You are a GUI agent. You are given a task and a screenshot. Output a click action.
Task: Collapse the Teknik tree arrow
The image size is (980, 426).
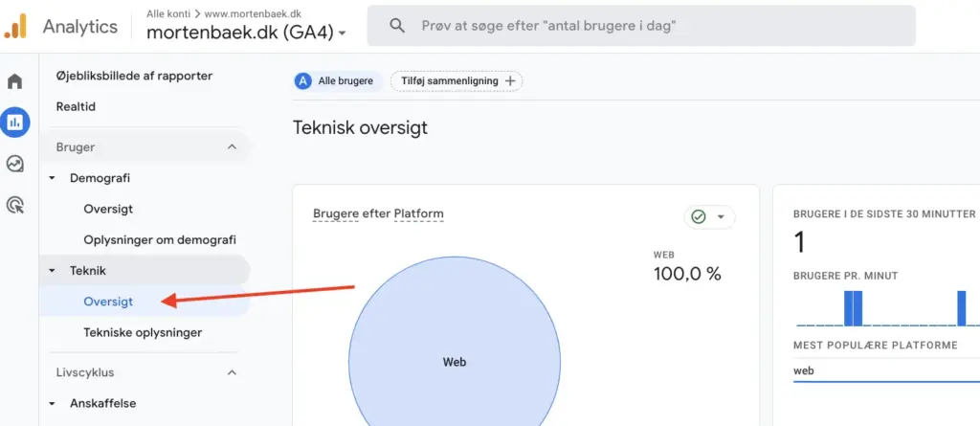point(53,271)
